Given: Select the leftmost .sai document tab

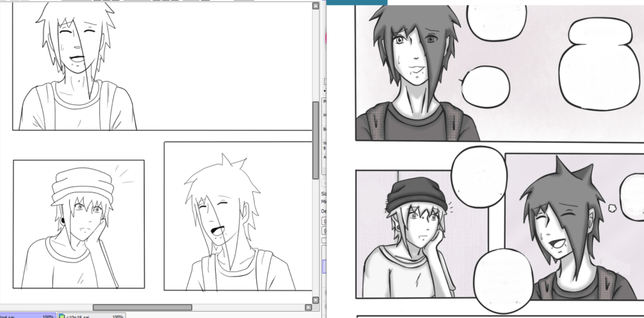Looking at the screenshot, I should pyautogui.click(x=26, y=315).
